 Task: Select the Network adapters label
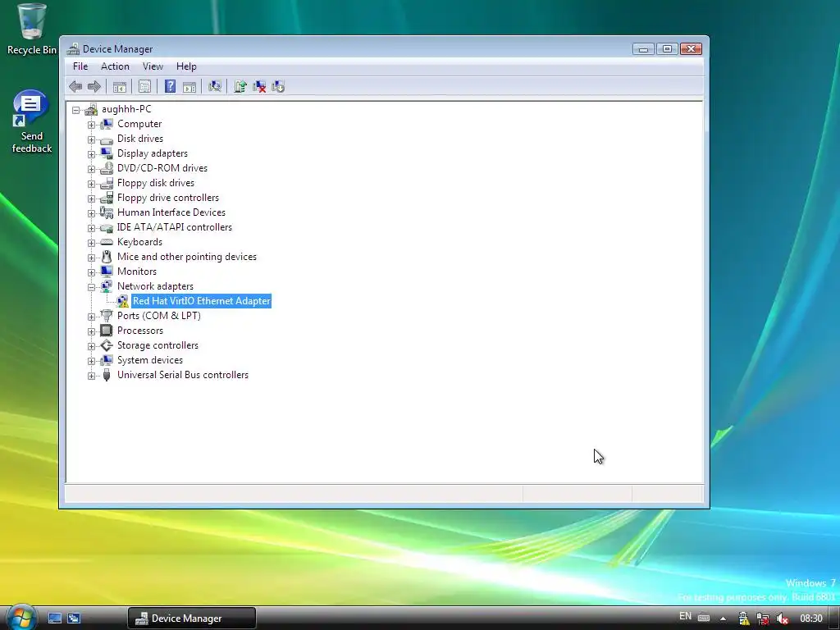pyautogui.click(x=155, y=286)
